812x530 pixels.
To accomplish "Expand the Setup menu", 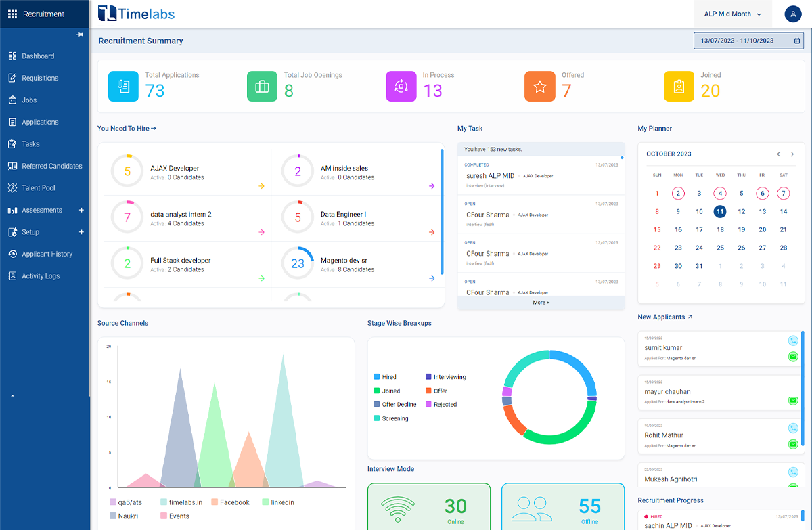I will (x=81, y=231).
